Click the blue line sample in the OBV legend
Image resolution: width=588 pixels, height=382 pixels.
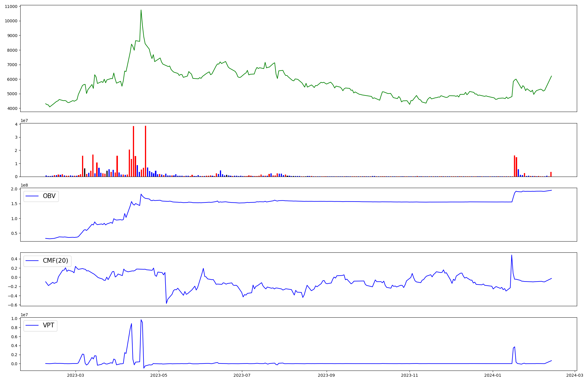click(32, 196)
